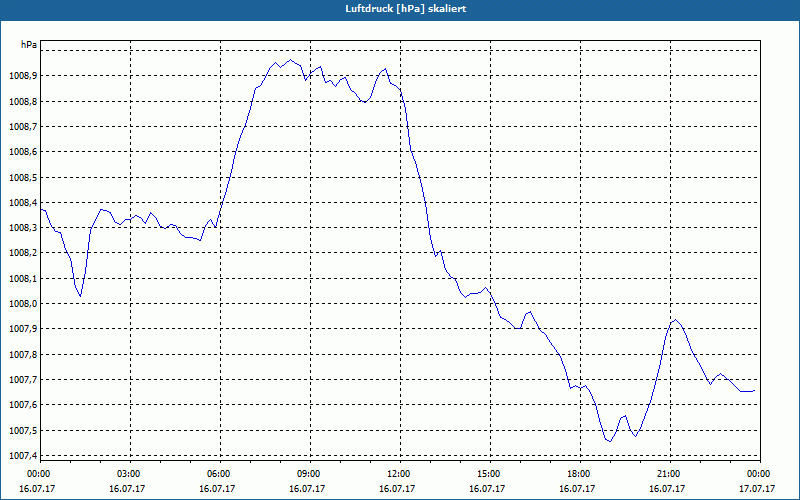800x500 pixels.
Task: Pick the 1007,7 pressure value
Action: point(23,380)
